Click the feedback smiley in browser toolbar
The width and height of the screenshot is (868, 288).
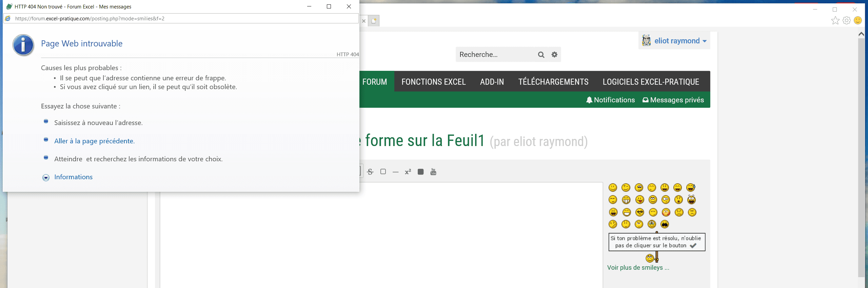click(858, 21)
